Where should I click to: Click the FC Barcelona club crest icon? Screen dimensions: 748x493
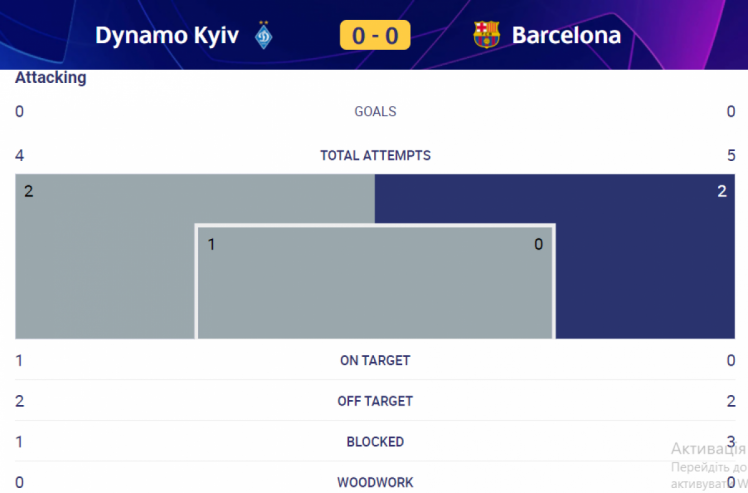tap(486, 34)
